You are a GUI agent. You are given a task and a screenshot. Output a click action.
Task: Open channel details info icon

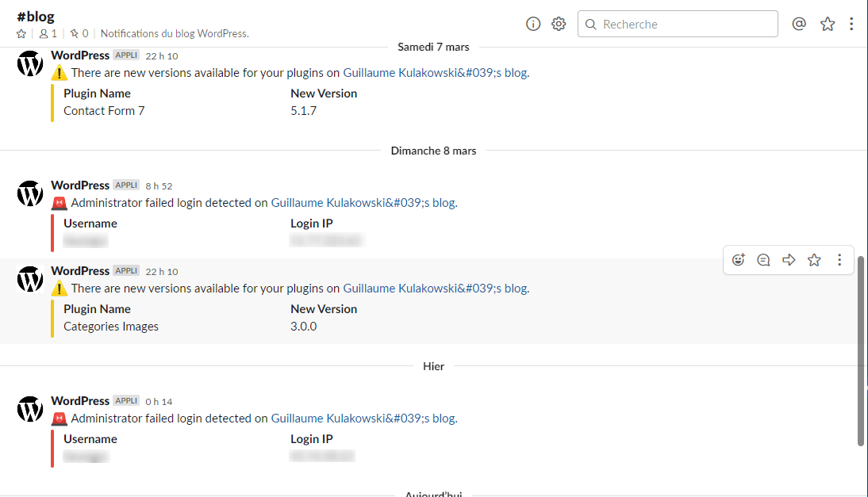(533, 24)
